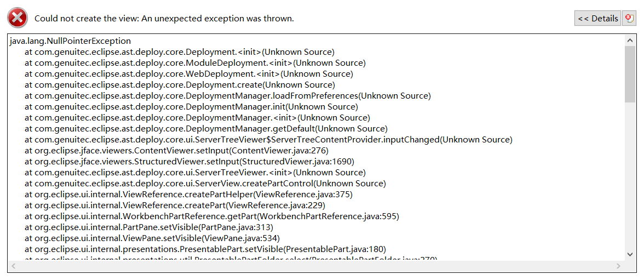
Task: Click the horizontal scrollbar left arrow
Action: pos(14,266)
